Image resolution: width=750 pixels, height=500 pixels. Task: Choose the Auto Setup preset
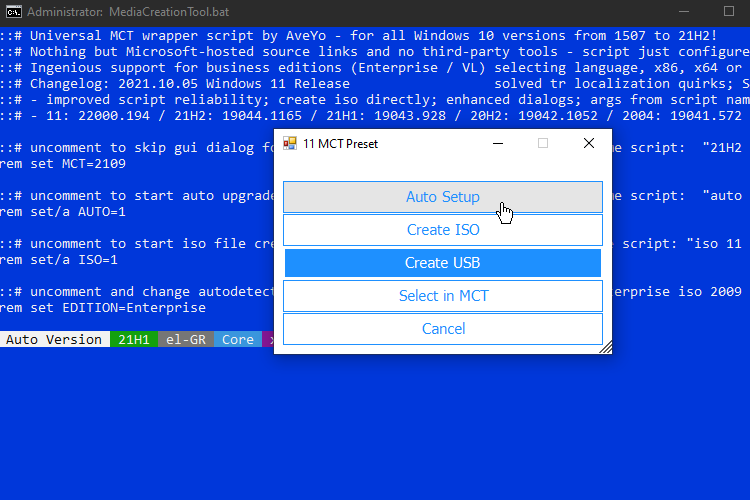[x=442, y=197]
